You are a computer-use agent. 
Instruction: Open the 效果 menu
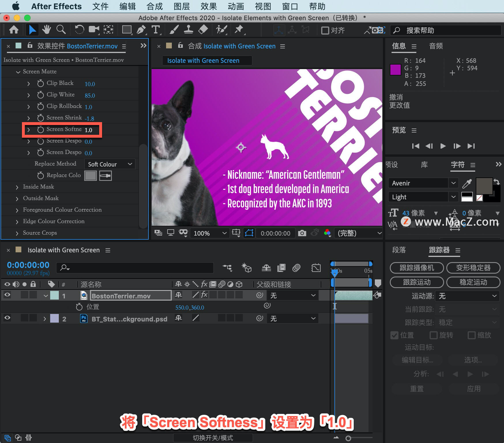(x=209, y=6)
